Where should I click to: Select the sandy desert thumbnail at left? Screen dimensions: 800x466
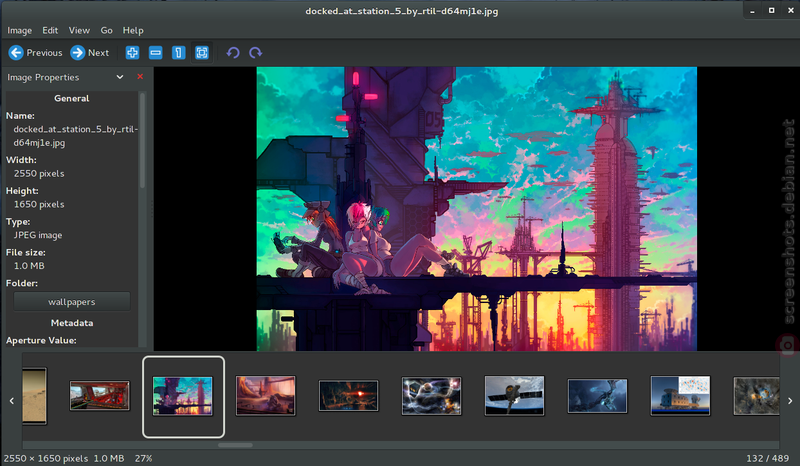[35, 396]
